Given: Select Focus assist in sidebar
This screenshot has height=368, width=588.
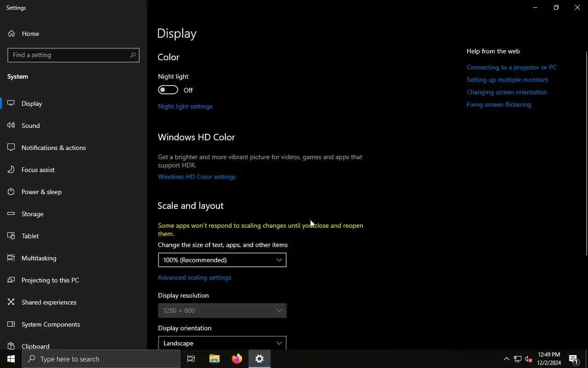Looking at the screenshot, I should click(x=38, y=170).
